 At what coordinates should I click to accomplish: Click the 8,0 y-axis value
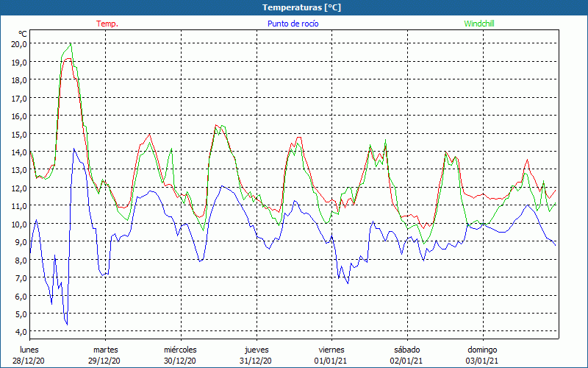[x=21, y=260]
